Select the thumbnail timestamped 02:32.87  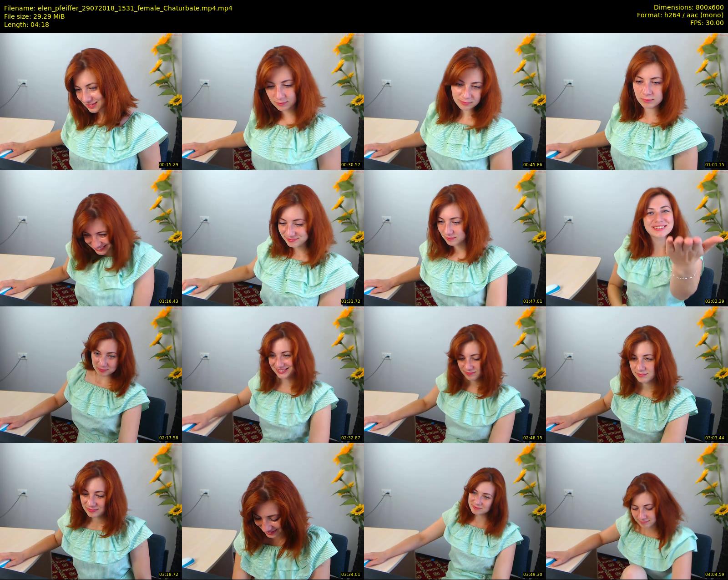click(273, 374)
